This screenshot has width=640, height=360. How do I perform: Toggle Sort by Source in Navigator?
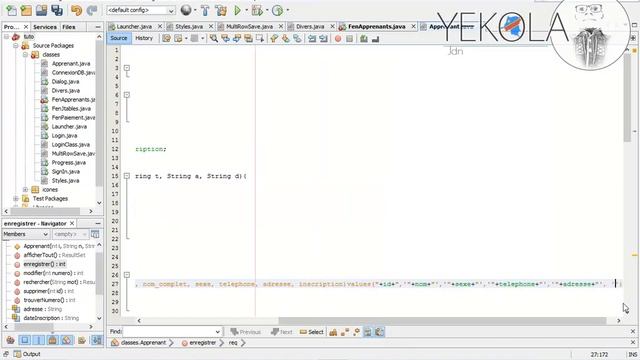(97, 340)
